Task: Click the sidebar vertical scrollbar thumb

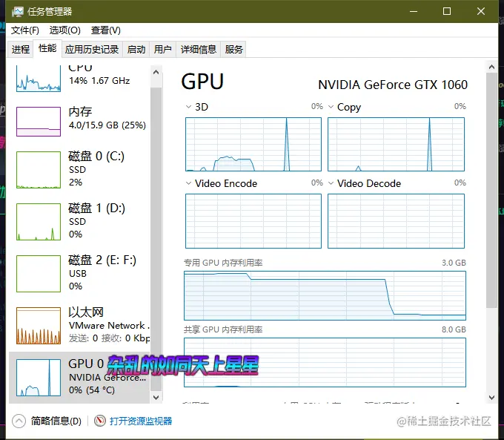Action: (156, 240)
